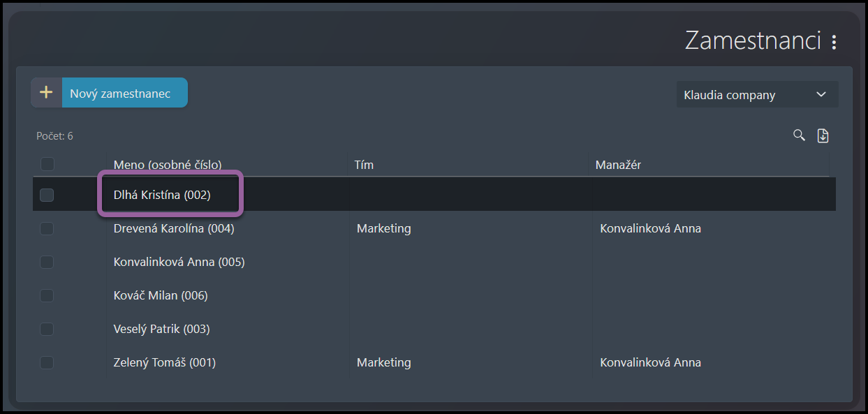868x414 pixels.
Task: Tick the checkbox for Kováč Milan
Action: pyautogui.click(x=47, y=295)
